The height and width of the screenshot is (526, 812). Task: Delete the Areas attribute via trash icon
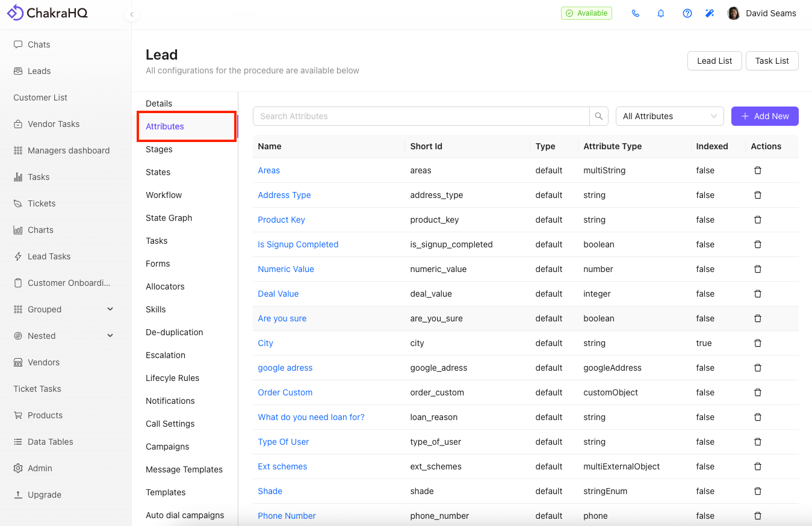pos(757,170)
